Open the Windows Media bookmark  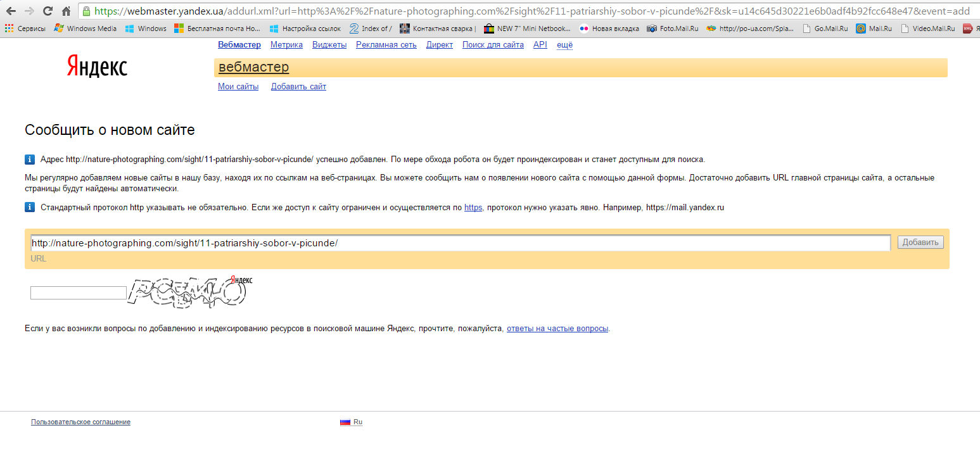pos(86,28)
